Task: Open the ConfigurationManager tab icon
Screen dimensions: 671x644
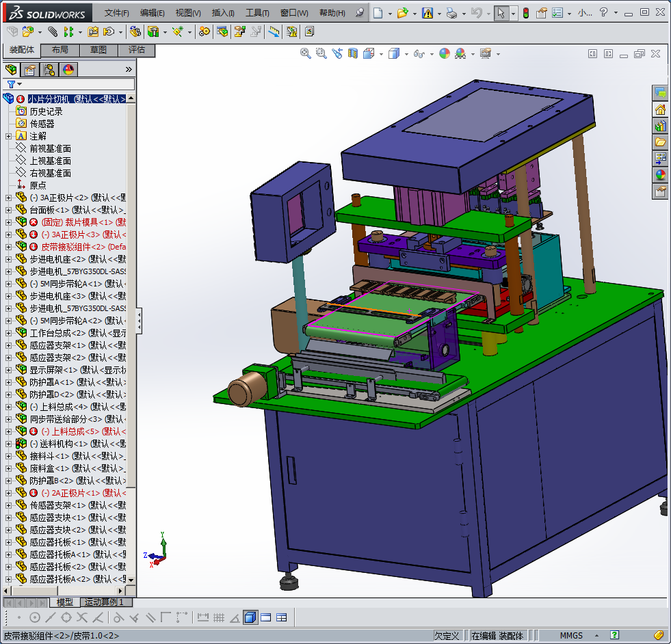Action: pyautogui.click(x=49, y=69)
